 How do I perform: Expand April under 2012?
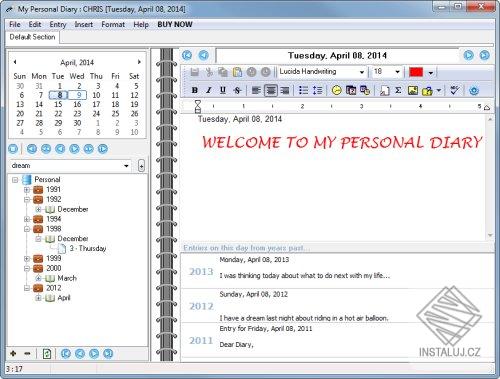pos(38,298)
